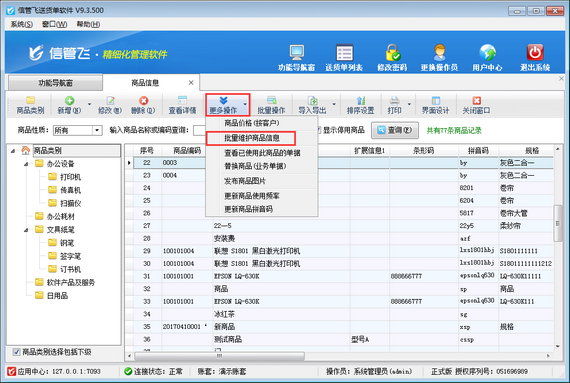The image size is (570, 383).
Task: Open the 功能导航窗 monitor icon in header
Action: click(297, 53)
